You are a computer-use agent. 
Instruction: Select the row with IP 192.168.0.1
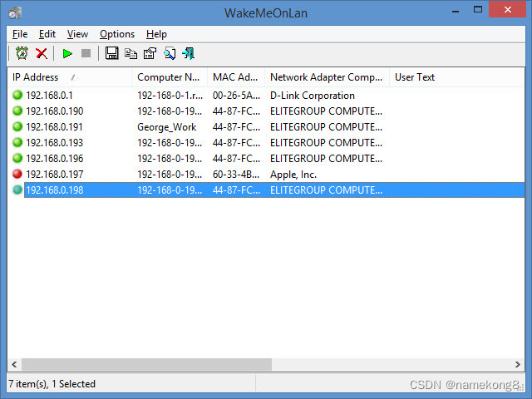(x=266, y=96)
